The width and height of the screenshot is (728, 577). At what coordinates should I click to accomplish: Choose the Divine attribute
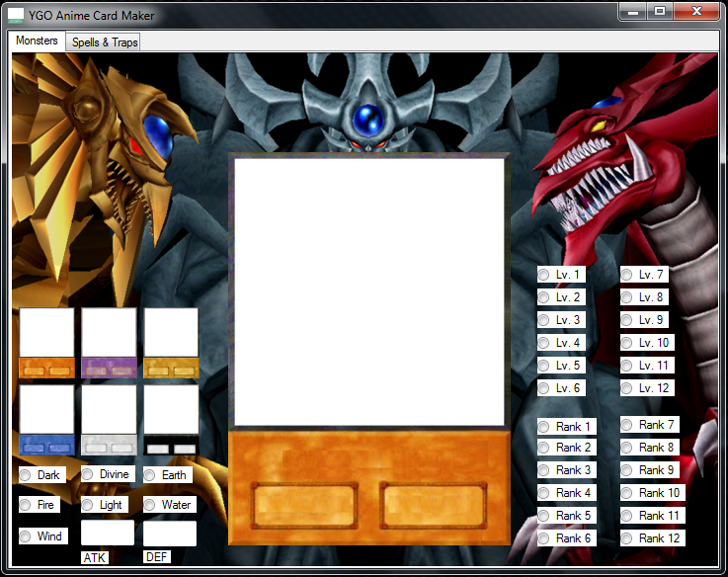tap(108, 474)
